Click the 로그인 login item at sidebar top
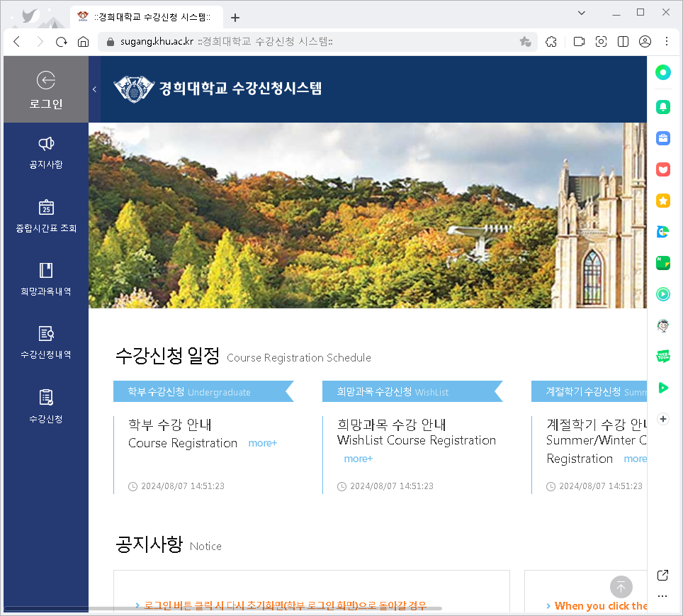Viewport: 683px width, 616px height. 45,89
